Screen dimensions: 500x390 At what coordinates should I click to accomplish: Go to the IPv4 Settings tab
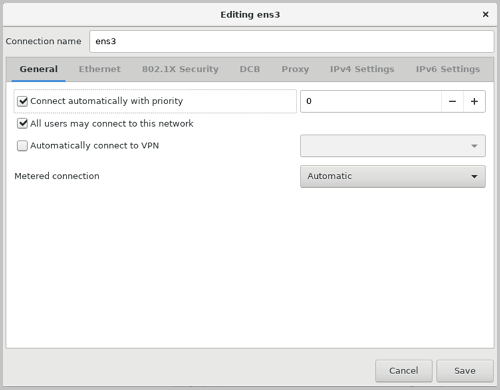[x=362, y=69]
